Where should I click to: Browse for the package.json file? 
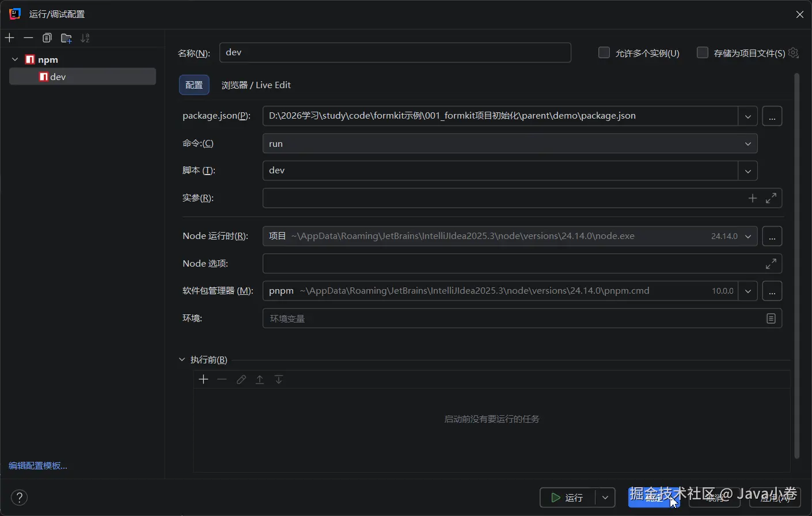772,116
